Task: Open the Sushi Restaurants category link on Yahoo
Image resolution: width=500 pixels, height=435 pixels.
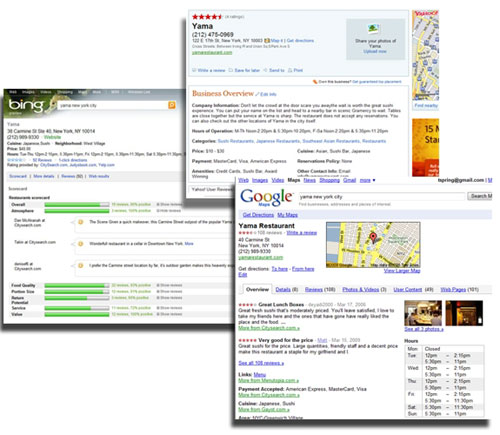Action: [x=236, y=141]
